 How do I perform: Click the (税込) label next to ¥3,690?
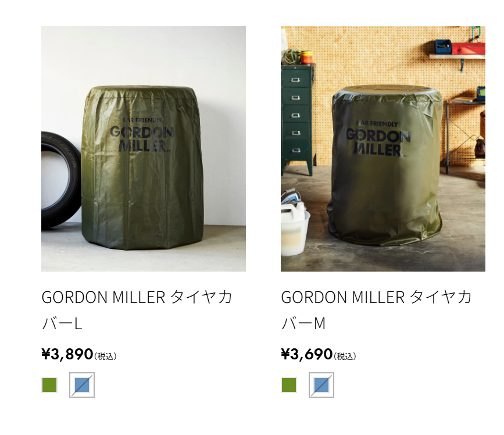pyautogui.click(x=345, y=356)
